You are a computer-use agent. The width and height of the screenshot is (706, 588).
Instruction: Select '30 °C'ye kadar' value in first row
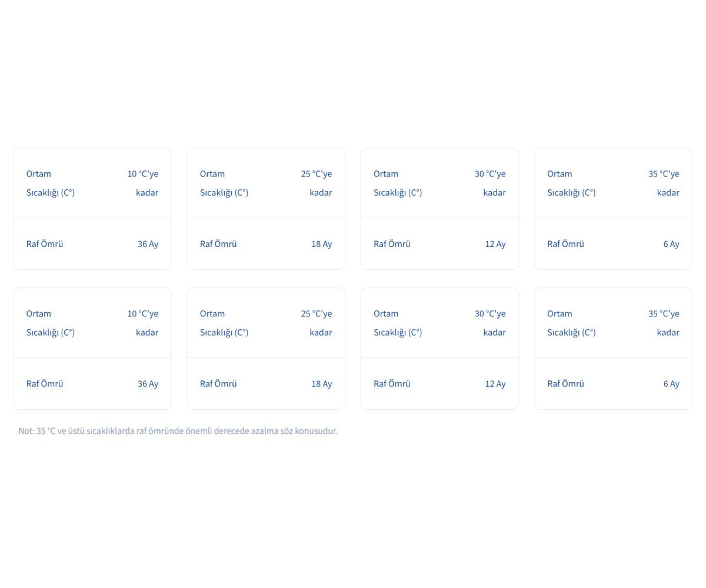click(490, 183)
